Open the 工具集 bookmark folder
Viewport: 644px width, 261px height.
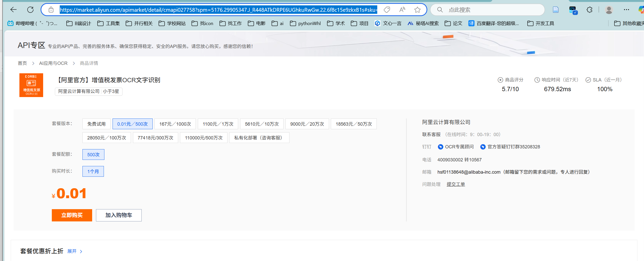click(108, 23)
